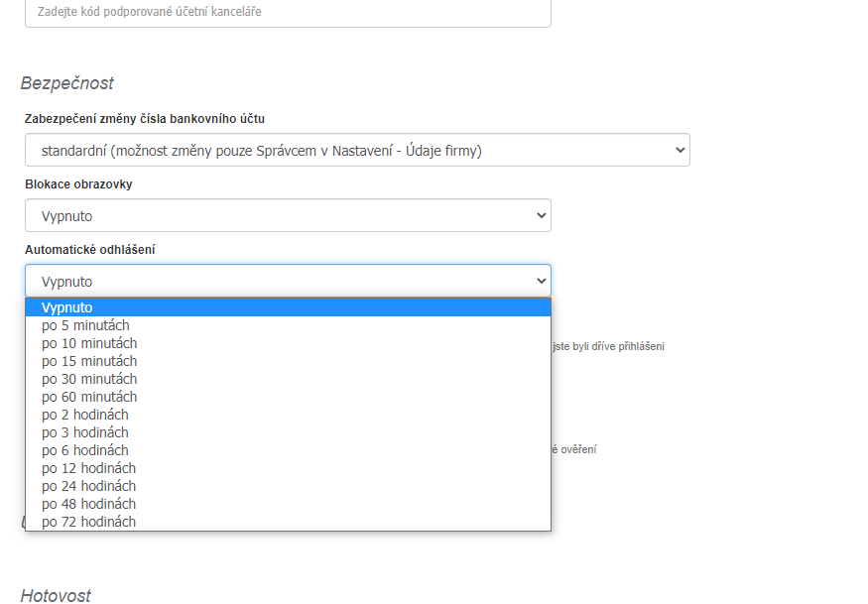Pick "po 48 hodinách" from the list
The image size is (868, 604).
[89, 504]
